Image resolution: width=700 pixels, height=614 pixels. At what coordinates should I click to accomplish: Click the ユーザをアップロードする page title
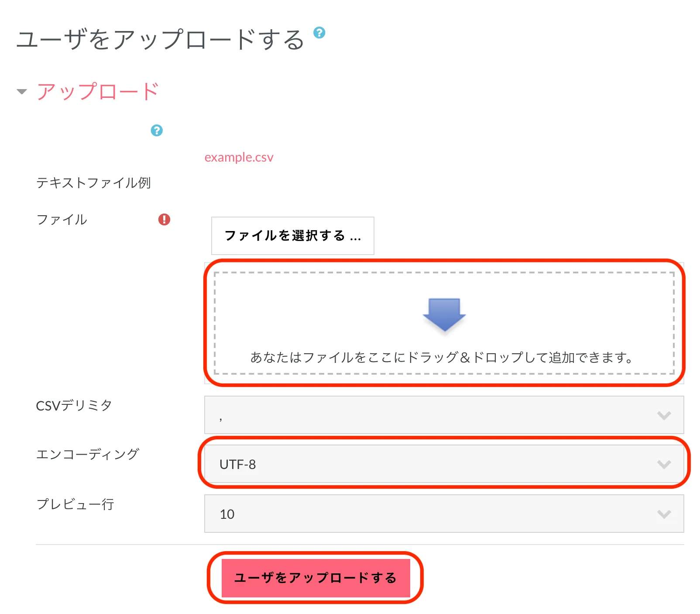(x=160, y=39)
